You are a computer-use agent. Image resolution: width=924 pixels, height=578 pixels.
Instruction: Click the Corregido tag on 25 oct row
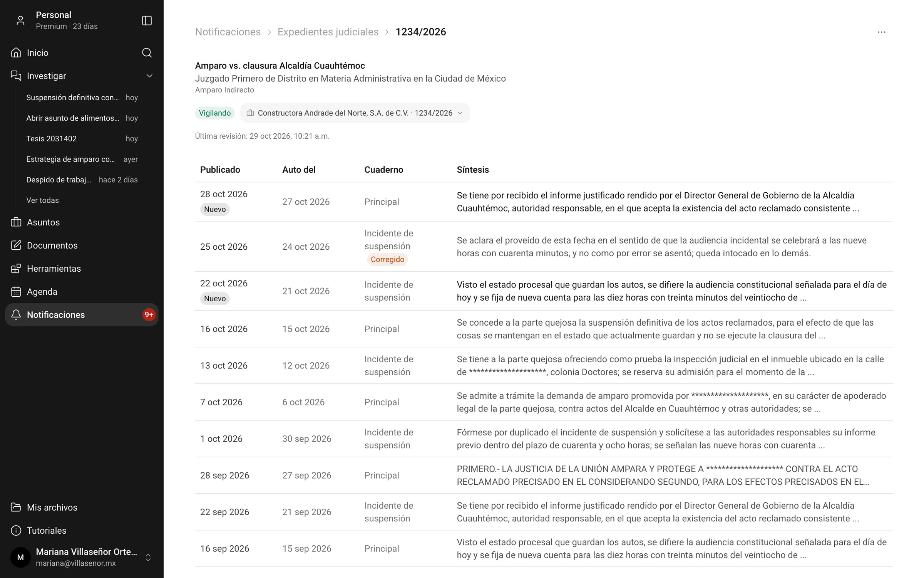click(x=387, y=259)
